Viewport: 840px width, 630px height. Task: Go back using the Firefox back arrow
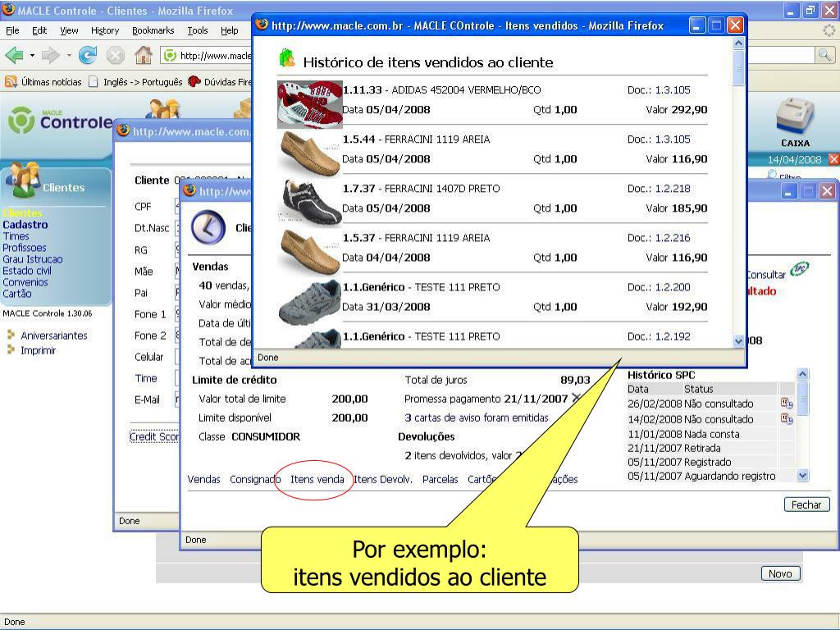[15, 55]
